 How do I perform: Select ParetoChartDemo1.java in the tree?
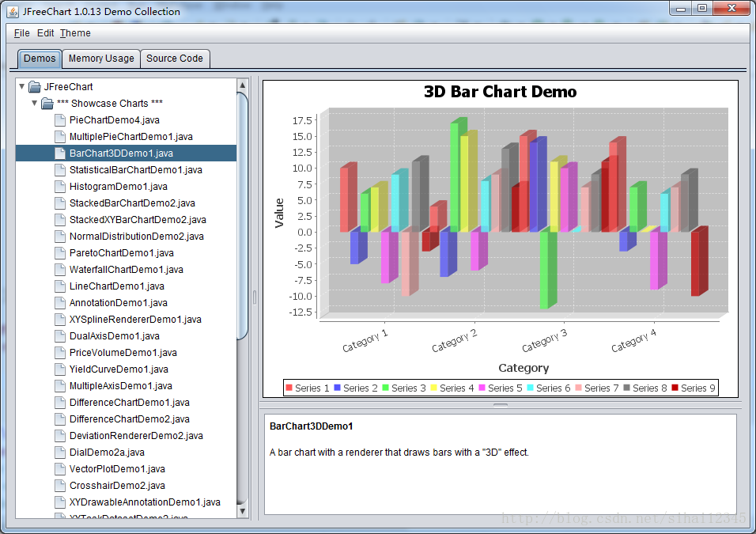(121, 253)
